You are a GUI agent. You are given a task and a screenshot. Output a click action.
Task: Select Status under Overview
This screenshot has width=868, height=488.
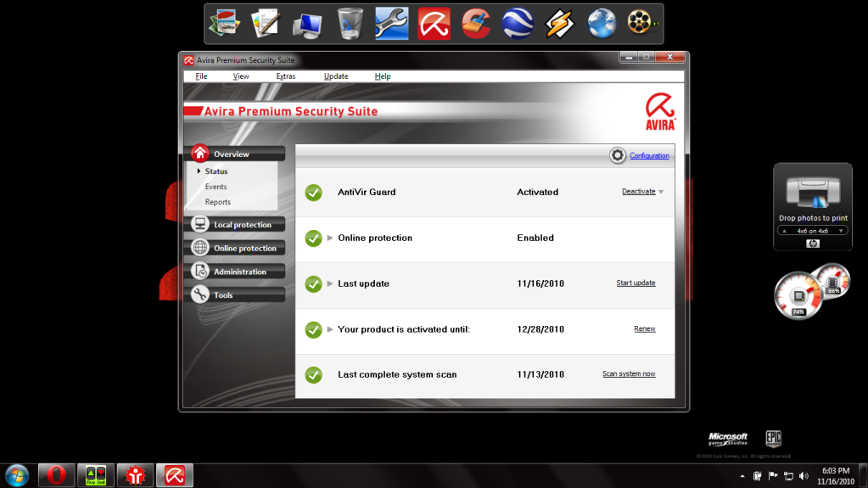coord(216,171)
